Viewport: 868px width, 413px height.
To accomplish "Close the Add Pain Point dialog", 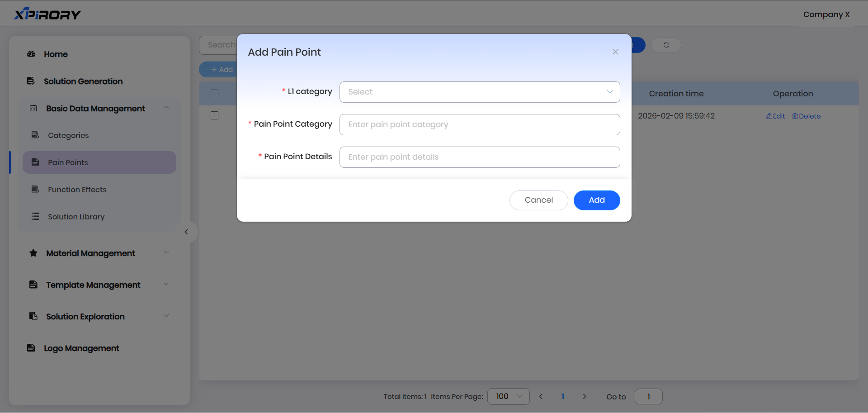I will tap(615, 52).
